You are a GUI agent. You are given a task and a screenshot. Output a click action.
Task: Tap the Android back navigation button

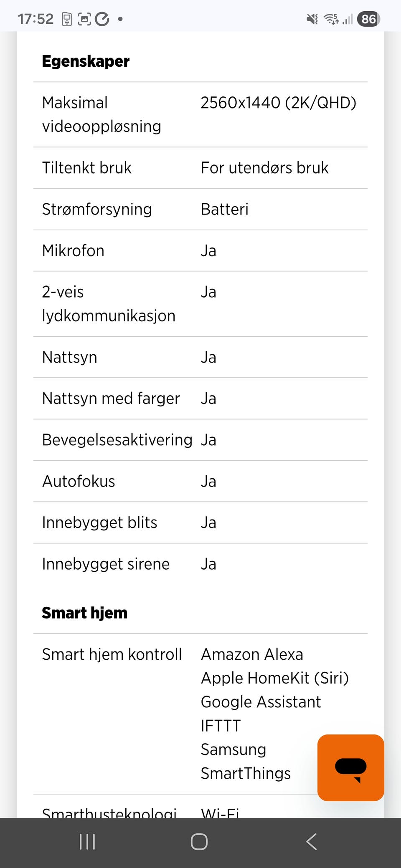pyautogui.click(x=312, y=842)
